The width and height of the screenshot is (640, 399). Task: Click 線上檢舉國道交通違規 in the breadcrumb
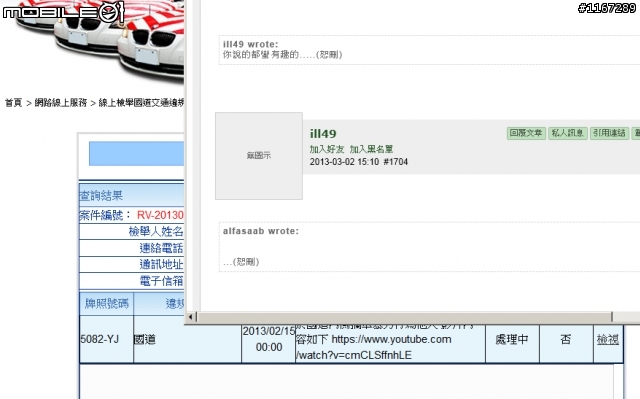(x=141, y=103)
